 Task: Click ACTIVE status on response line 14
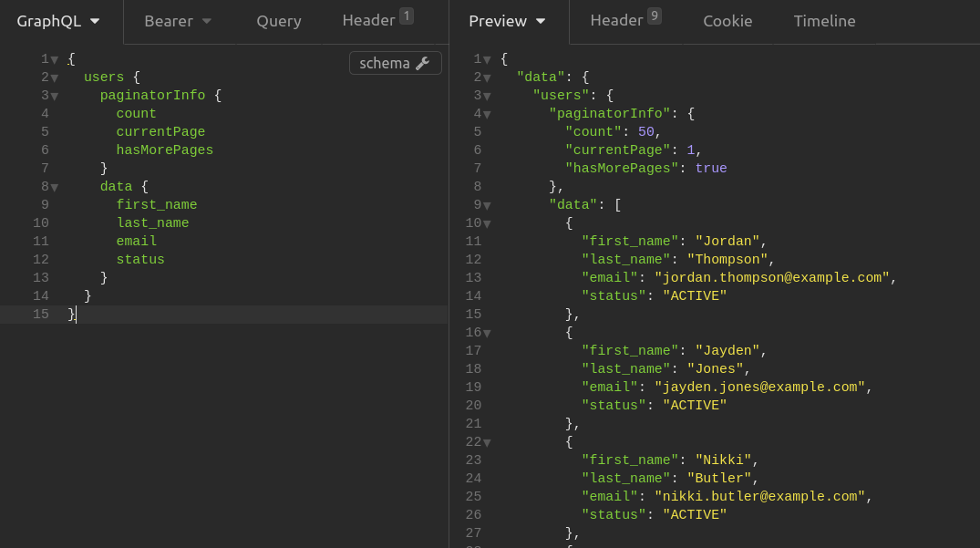695,295
